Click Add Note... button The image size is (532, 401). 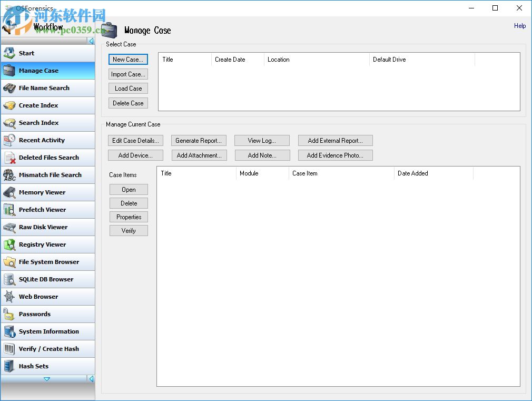tap(262, 155)
